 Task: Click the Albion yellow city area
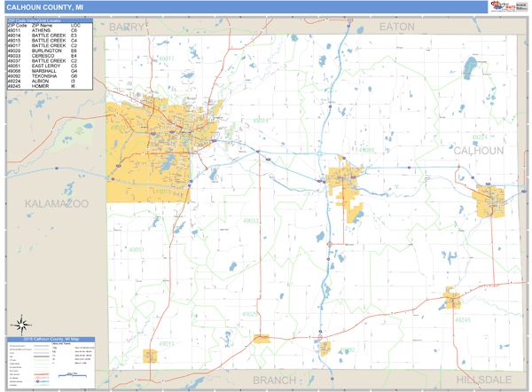(x=489, y=202)
